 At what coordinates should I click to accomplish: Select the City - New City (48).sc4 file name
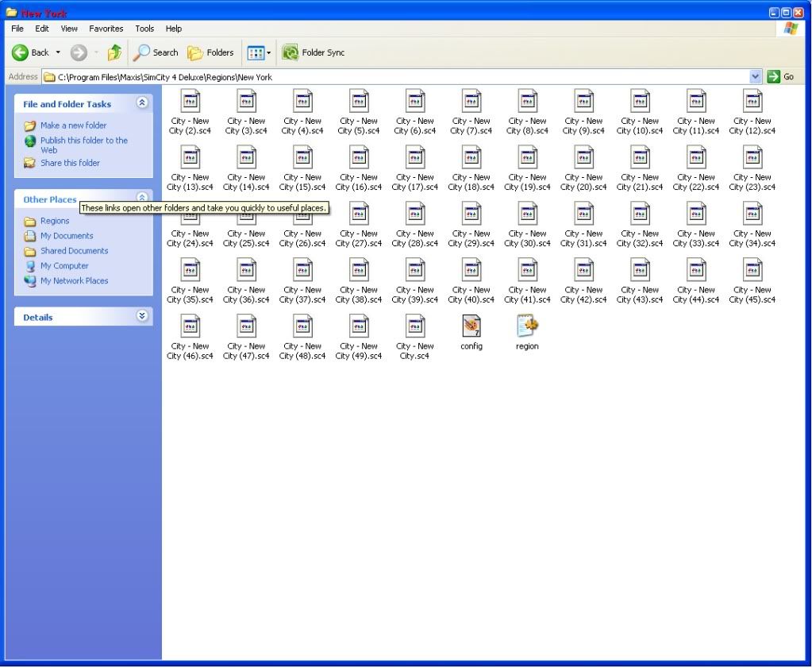point(302,351)
